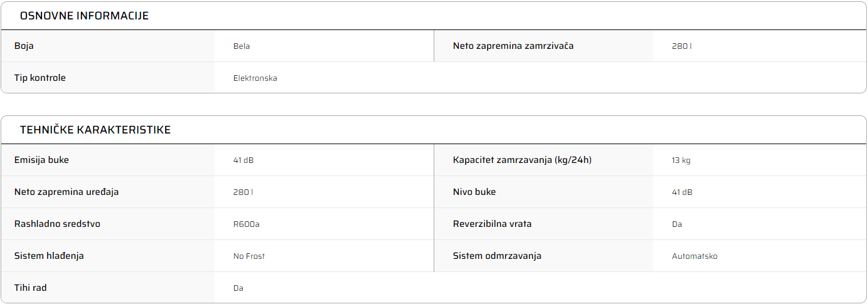The height and width of the screenshot is (304, 868).
Task: Click the Sistem hlađenja label
Action: [x=49, y=256]
